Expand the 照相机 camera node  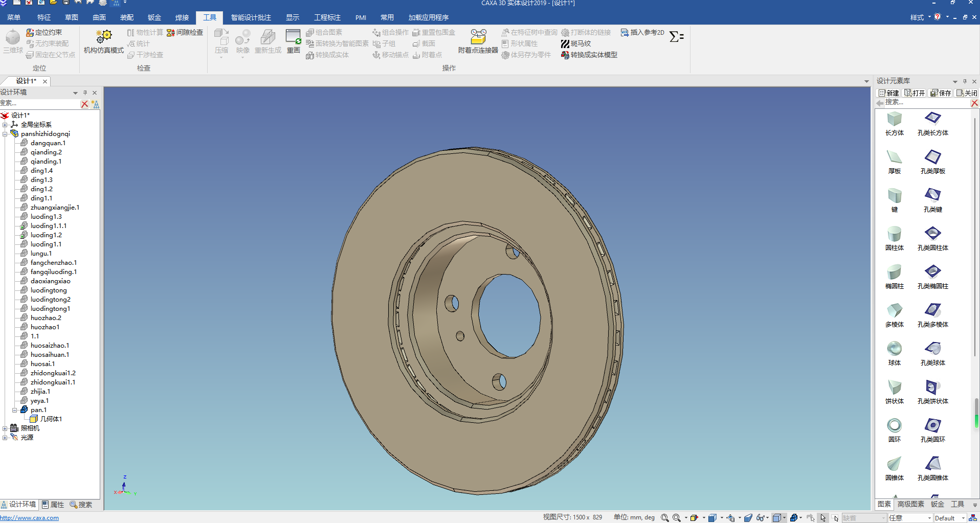(5, 428)
